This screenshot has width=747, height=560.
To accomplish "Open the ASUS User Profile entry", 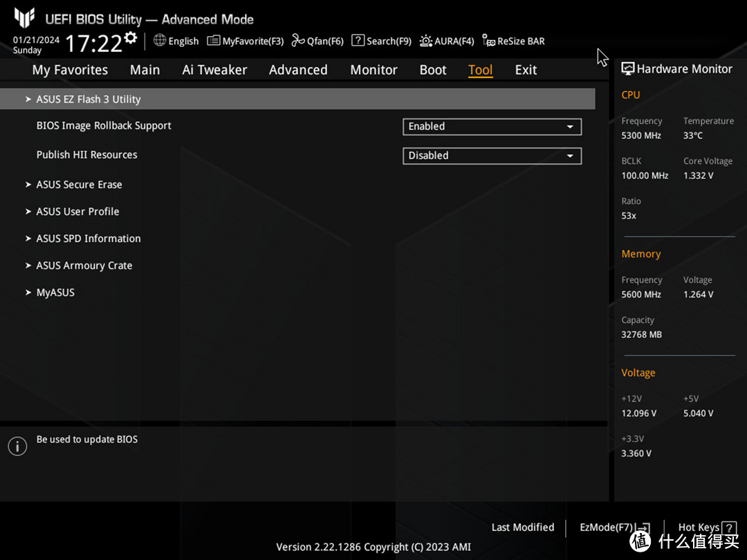I will pyautogui.click(x=77, y=212).
